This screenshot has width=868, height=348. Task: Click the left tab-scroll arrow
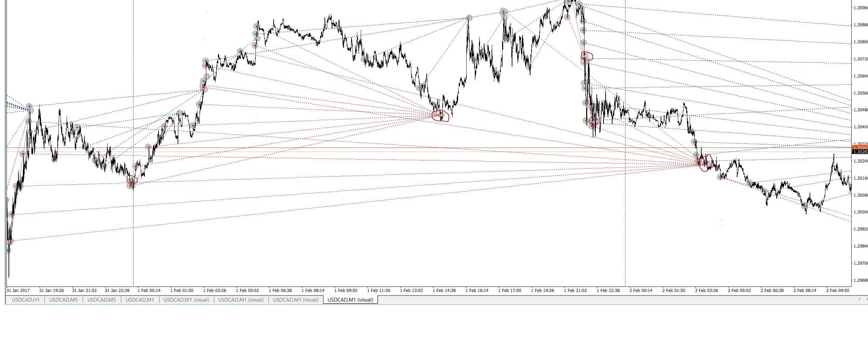(x=859, y=300)
